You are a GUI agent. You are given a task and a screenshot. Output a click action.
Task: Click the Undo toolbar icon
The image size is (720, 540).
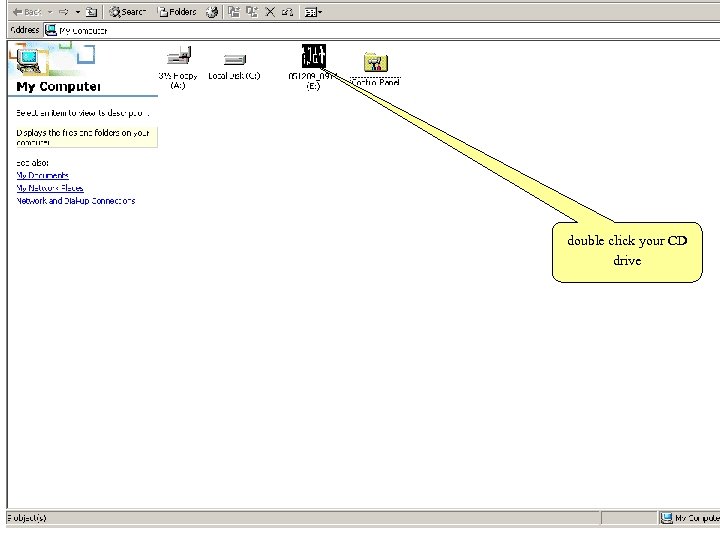tap(287, 12)
